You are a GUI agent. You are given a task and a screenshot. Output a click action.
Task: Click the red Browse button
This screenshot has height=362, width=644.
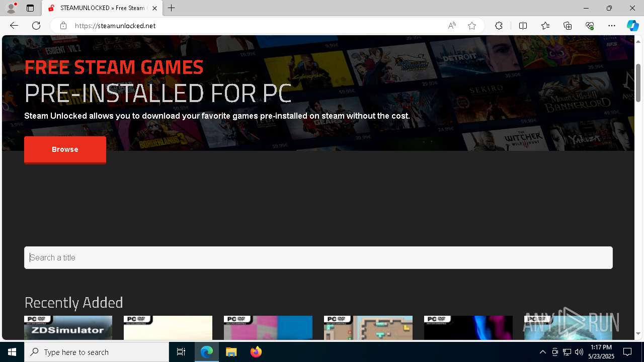(65, 150)
